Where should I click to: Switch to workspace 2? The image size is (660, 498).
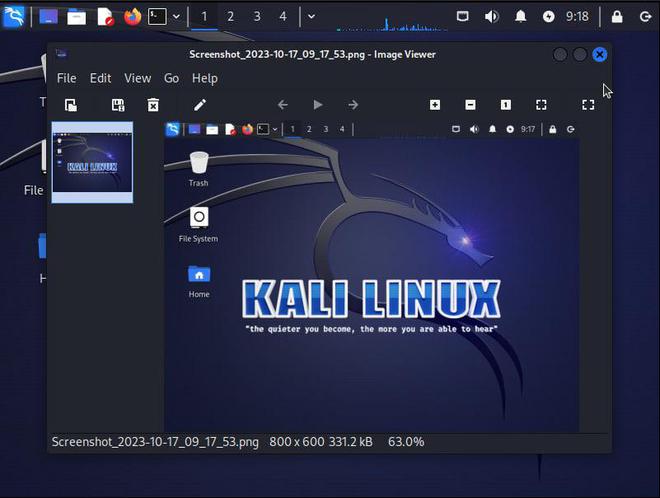[x=230, y=16]
